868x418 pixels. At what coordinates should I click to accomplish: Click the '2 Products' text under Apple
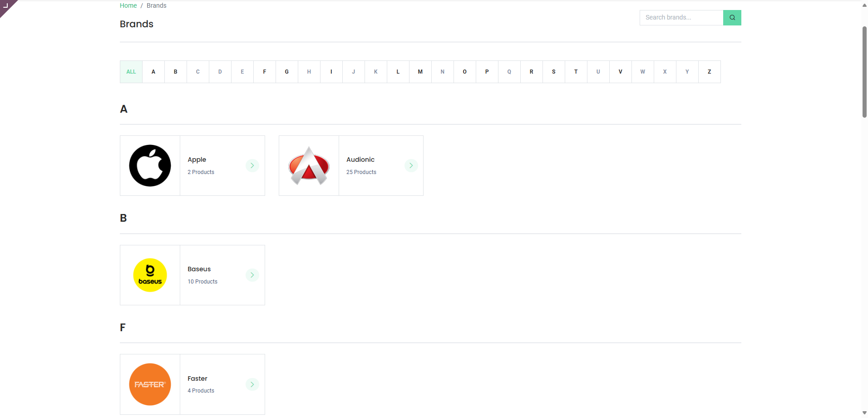[x=201, y=172]
